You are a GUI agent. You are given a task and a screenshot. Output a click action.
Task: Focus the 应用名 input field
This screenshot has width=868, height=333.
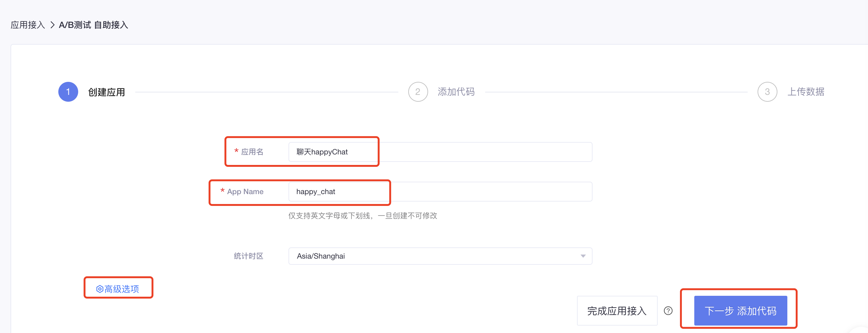pyautogui.click(x=440, y=152)
